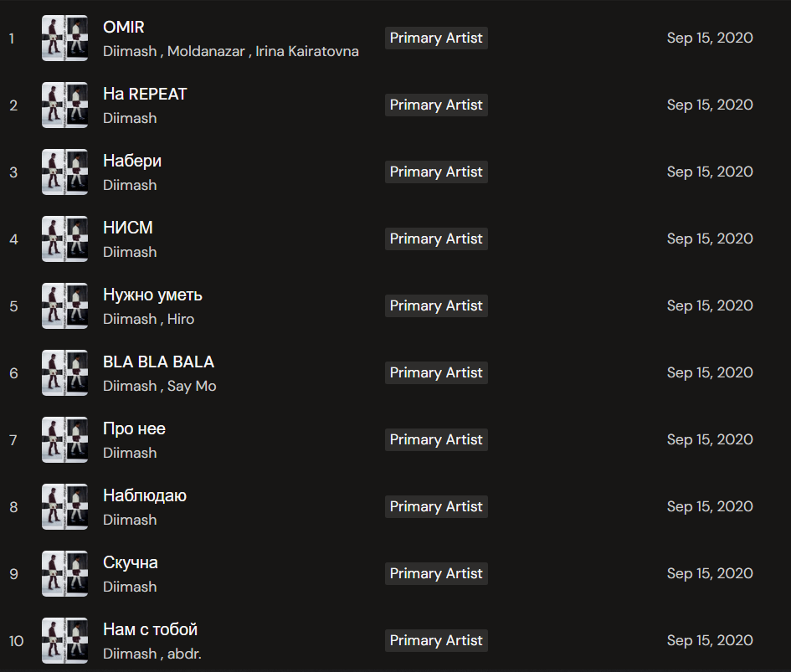The width and height of the screenshot is (791, 672).
Task: Select the album thumbnail beside Набери
Action: point(64,172)
